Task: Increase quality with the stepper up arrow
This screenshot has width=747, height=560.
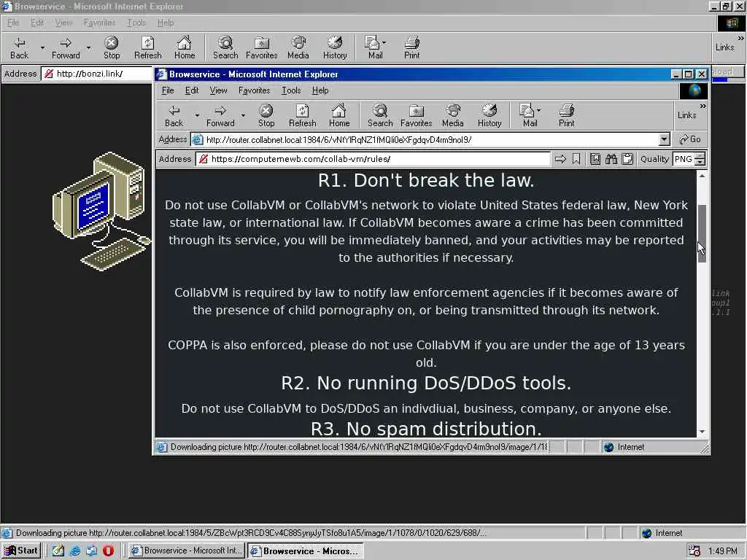Action: (x=700, y=156)
